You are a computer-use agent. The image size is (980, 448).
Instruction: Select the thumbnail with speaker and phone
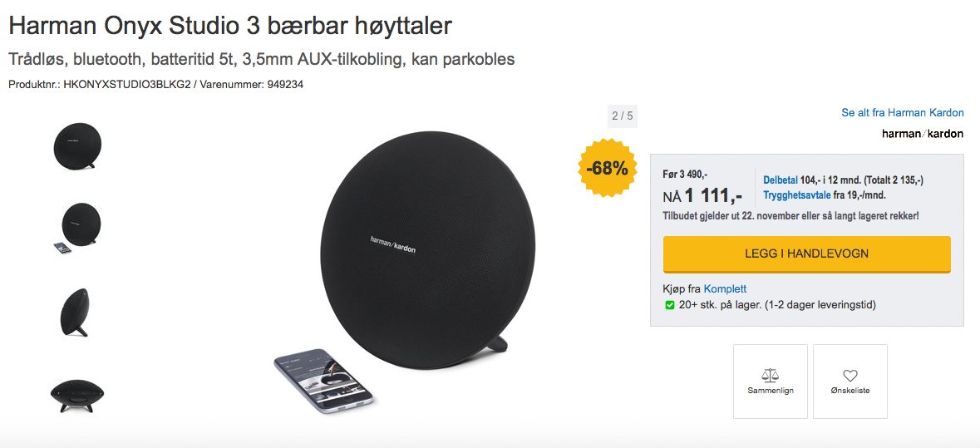[77, 228]
